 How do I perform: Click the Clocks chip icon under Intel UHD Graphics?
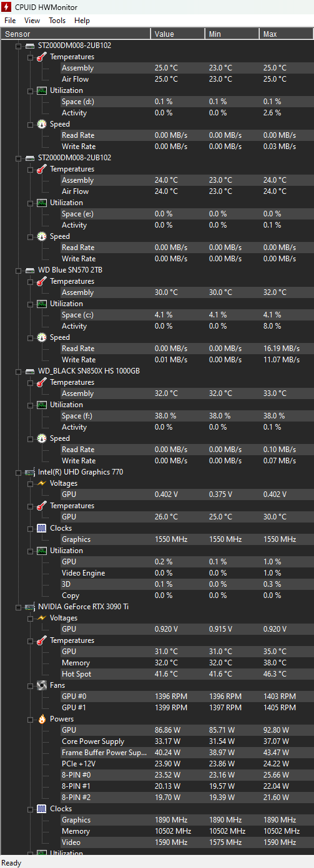coord(42,528)
